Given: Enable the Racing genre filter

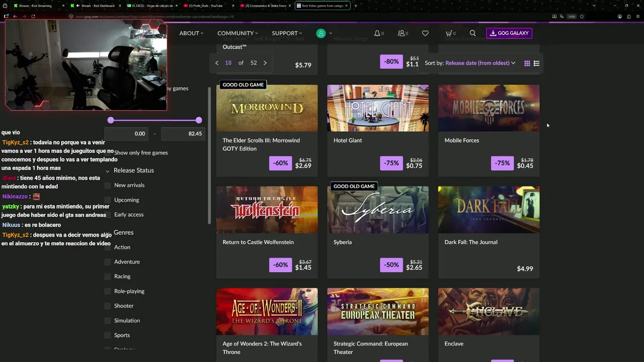Looking at the screenshot, I should 107,277.
